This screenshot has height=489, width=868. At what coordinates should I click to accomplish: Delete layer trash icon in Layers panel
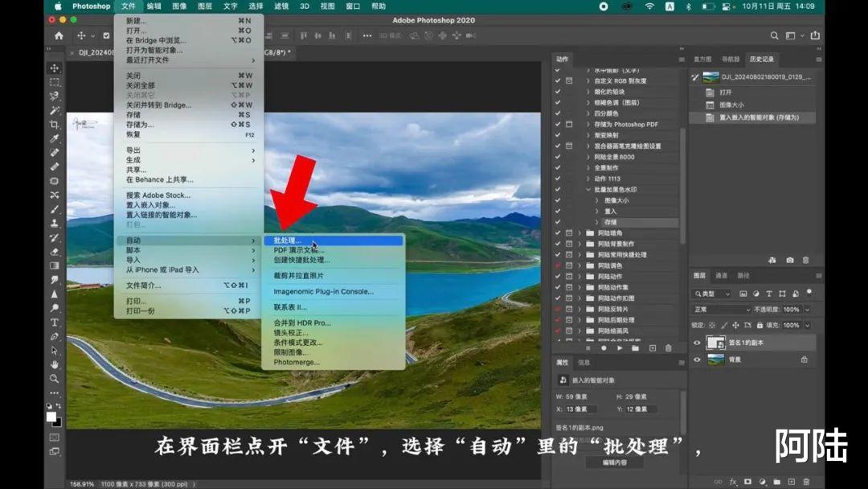point(806,482)
